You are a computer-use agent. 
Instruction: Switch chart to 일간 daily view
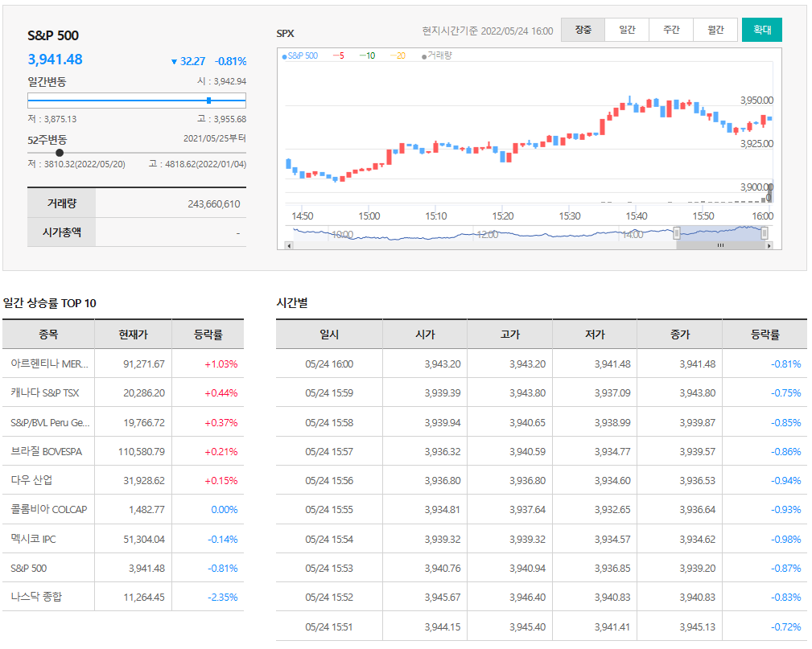pos(627,30)
